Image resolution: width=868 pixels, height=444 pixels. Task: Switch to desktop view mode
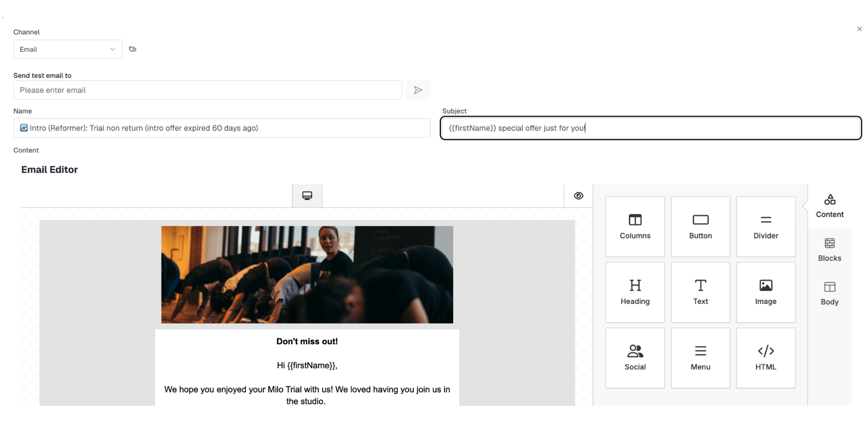307,196
